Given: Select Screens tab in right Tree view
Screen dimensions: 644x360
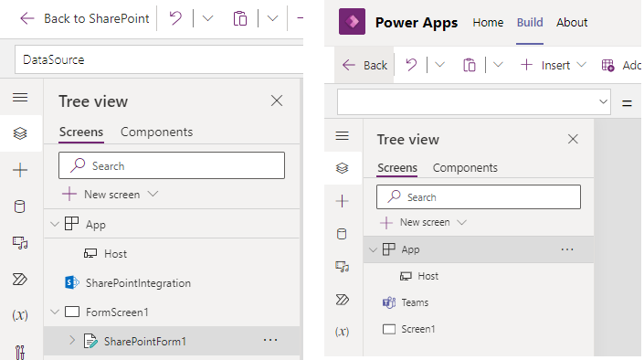Looking at the screenshot, I should pyautogui.click(x=397, y=168).
